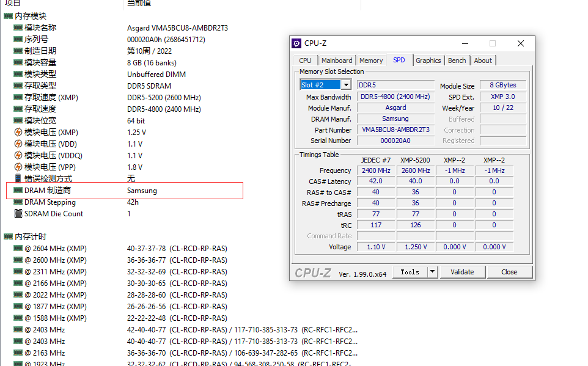Click value Asgard VMA5BCU8-AMBDR2T3
Image resolution: width=588 pixels, height=366 pixels.
(177, 28)
